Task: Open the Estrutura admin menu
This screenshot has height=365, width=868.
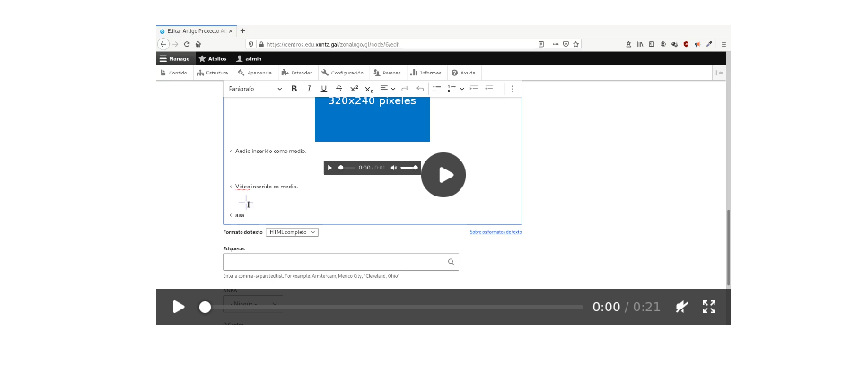Action: 212,73
